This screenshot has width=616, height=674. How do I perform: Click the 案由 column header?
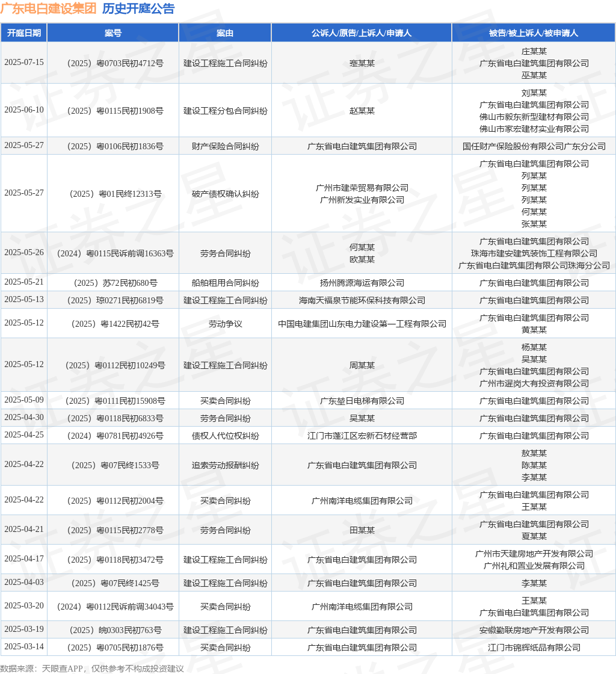tap(225, 33)
